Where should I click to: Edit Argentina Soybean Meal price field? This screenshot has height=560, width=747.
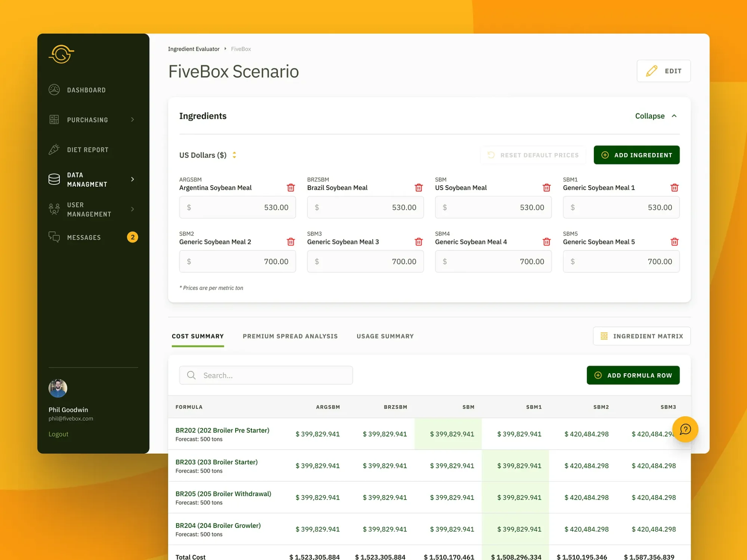[x=238, y=207]
